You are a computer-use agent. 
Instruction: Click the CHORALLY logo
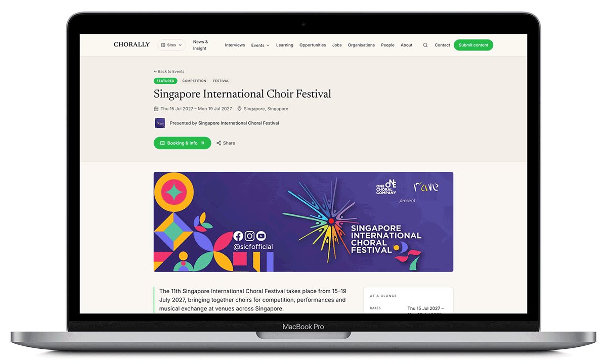(132, 44)
